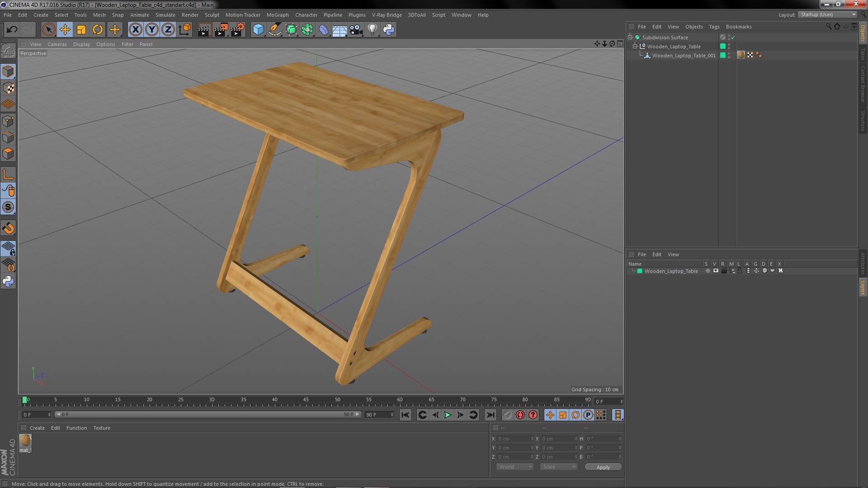Click frame 45 on the timeline ruler

coord(306,400)
